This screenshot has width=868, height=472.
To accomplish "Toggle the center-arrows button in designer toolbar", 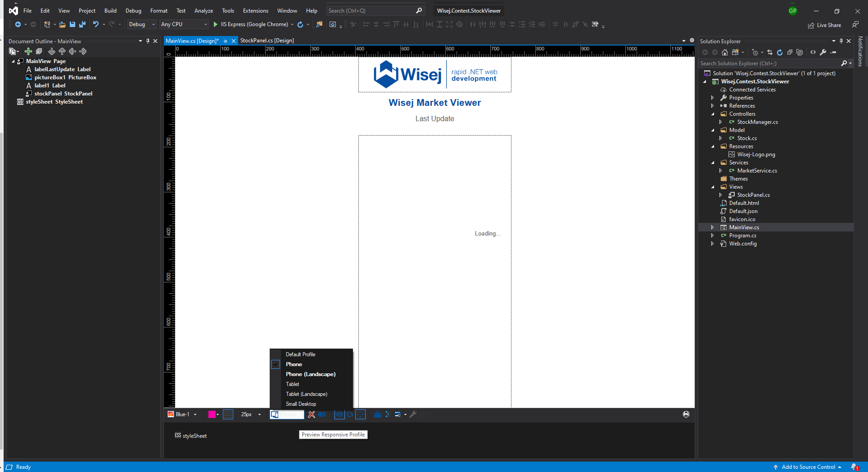I will [361, 414].
